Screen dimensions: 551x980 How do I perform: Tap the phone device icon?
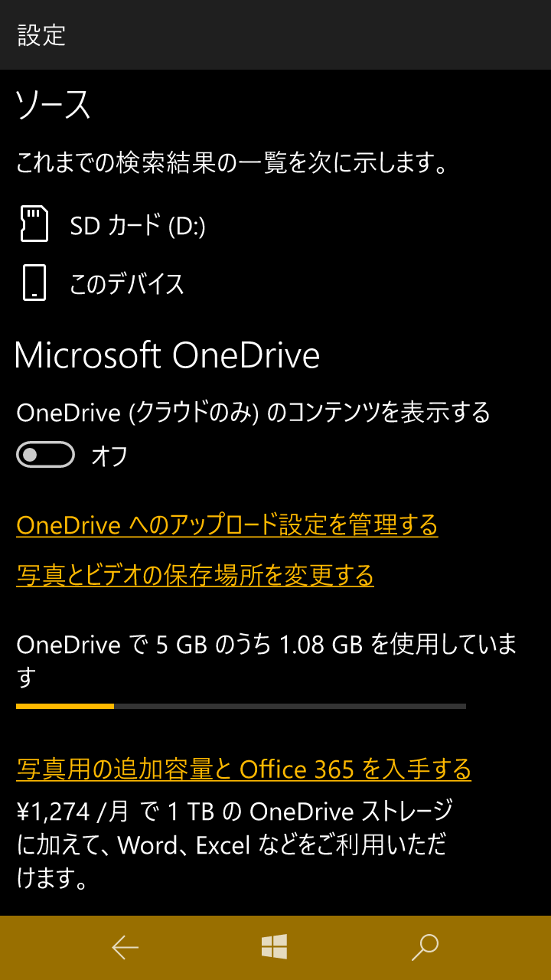[x=34, y=283]
